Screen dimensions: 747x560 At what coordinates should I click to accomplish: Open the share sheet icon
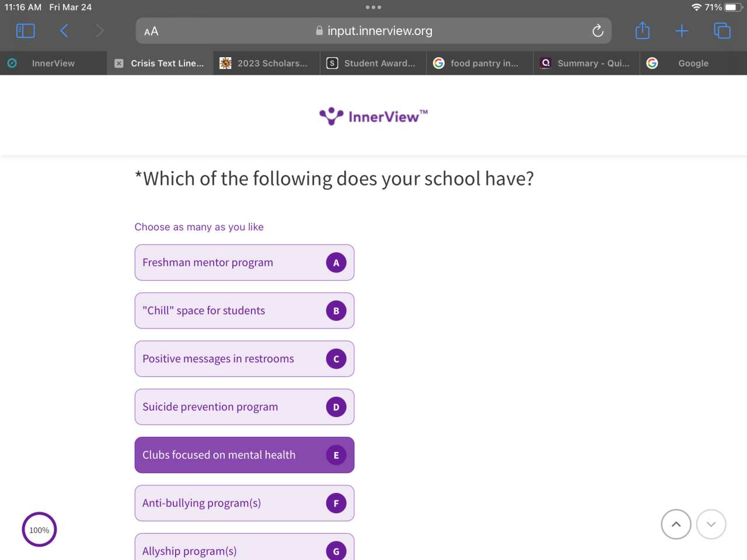tap(643, 30)
